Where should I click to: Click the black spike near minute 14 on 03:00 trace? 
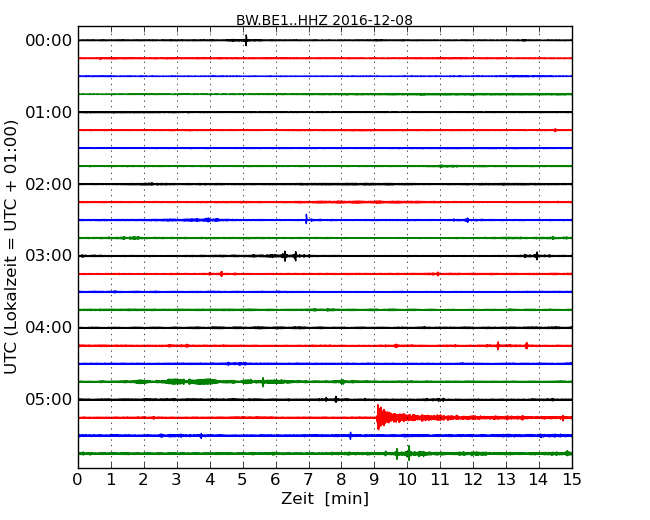(537, 255)
